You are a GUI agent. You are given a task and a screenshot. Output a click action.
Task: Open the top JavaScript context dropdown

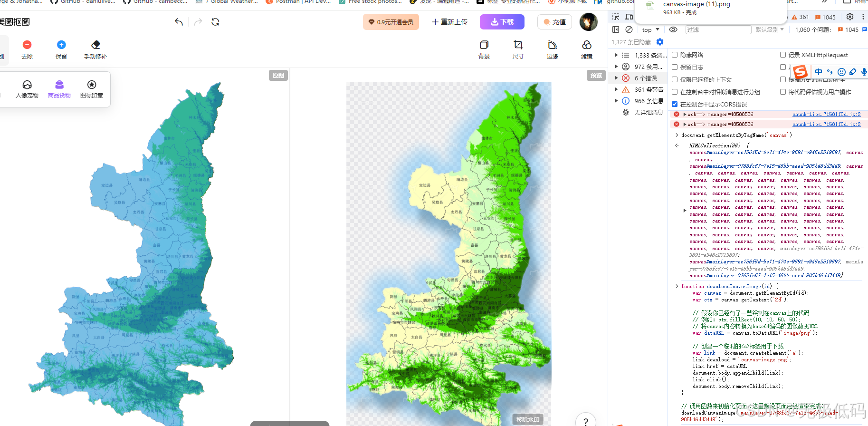[650, 29]
